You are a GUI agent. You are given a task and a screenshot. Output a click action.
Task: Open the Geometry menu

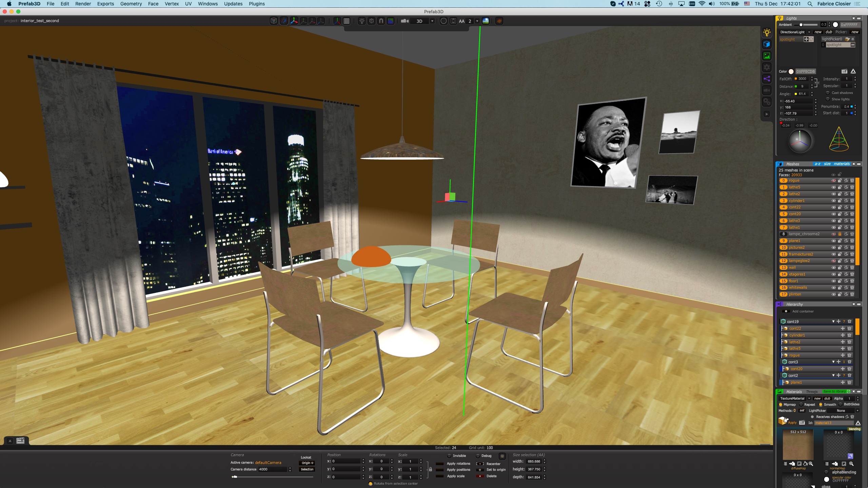[131, 4]
